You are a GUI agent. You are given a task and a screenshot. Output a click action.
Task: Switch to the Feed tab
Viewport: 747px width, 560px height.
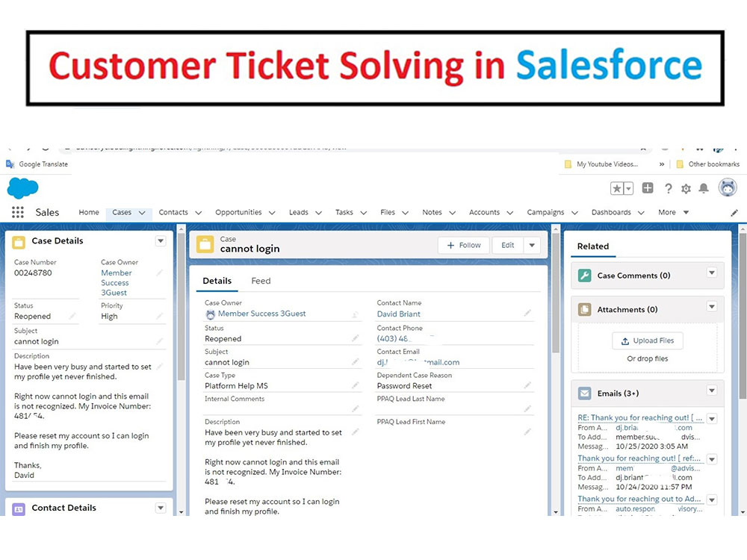click(261, 281)
